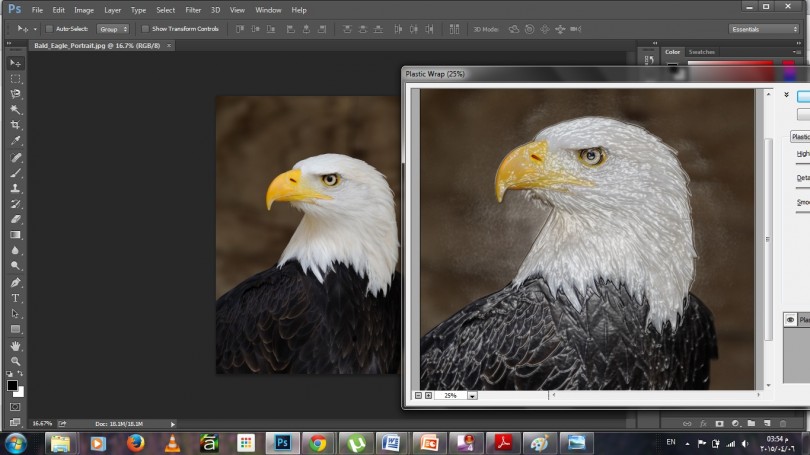Open the Layer menu

(112, 10)
